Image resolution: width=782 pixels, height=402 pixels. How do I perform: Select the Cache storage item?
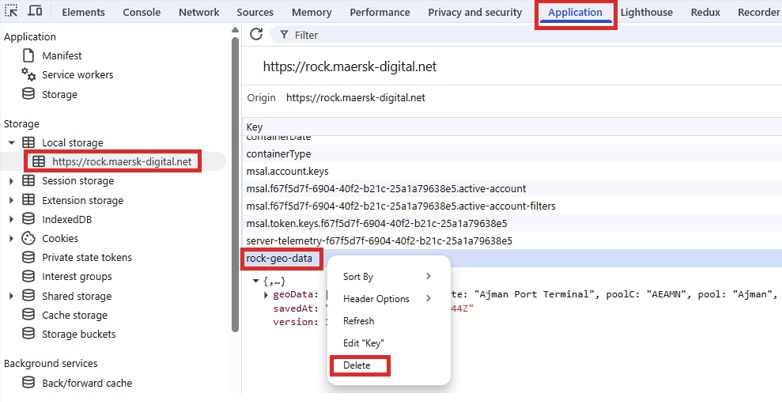click(x=74, y=315)
